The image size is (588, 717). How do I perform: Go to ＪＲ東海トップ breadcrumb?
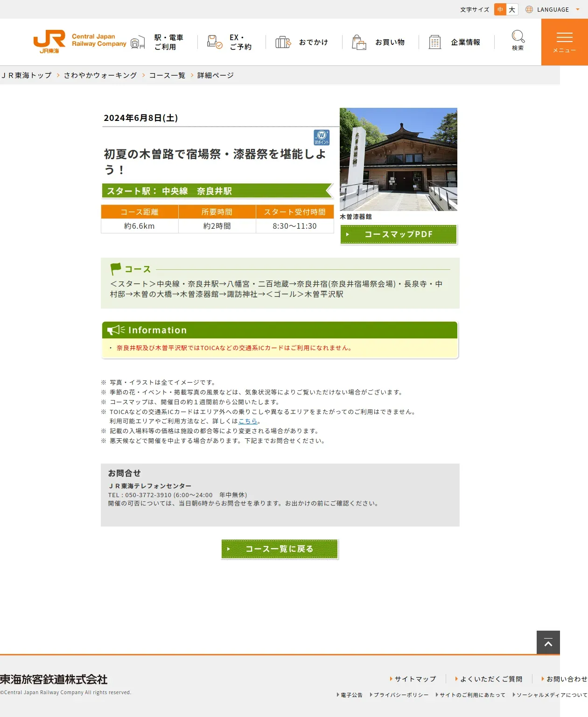(x=27, y=75)
